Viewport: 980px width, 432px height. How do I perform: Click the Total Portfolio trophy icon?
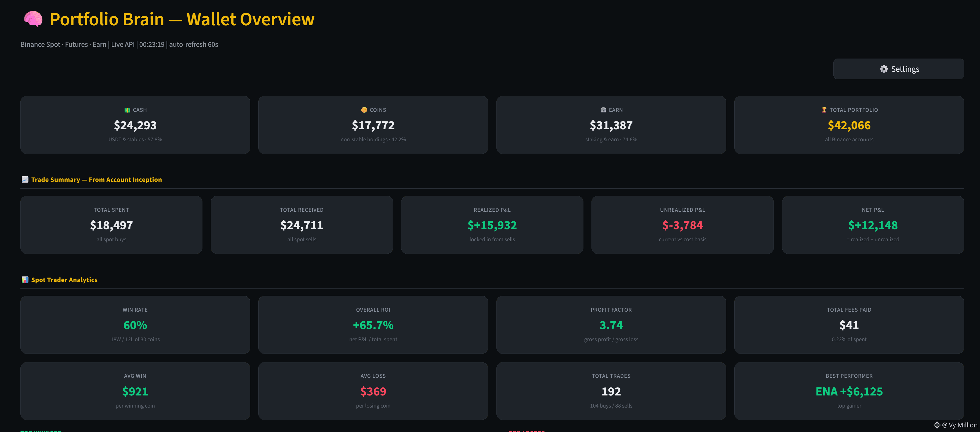824,110
